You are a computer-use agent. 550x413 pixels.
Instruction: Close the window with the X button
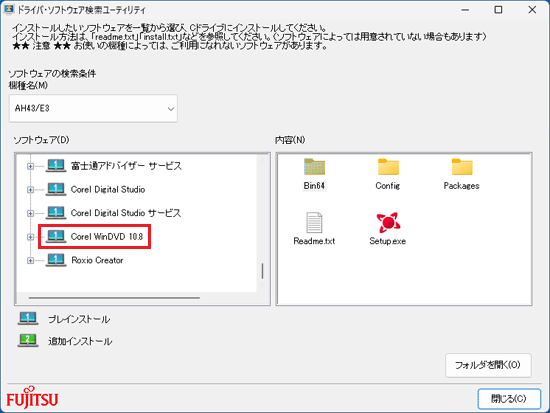pos(532,10)
